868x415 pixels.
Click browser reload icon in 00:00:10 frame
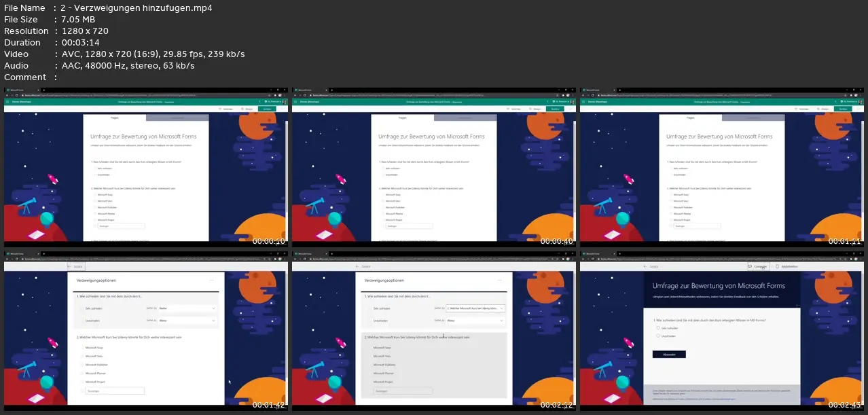(16, 95)
